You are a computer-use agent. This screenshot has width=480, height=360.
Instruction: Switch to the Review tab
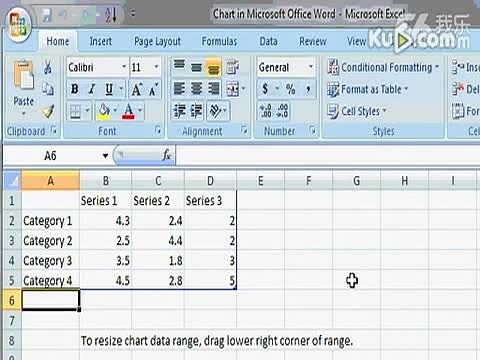313,41
